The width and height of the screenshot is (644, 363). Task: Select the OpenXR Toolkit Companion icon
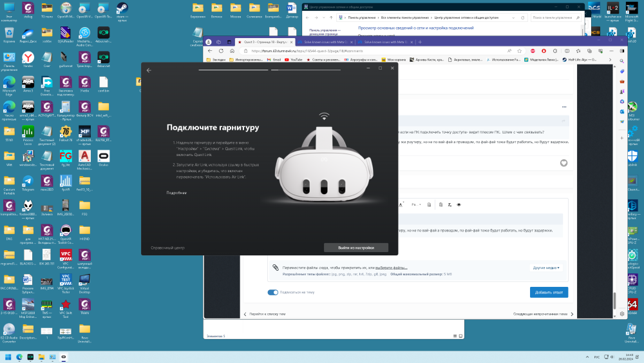[66, 234]
